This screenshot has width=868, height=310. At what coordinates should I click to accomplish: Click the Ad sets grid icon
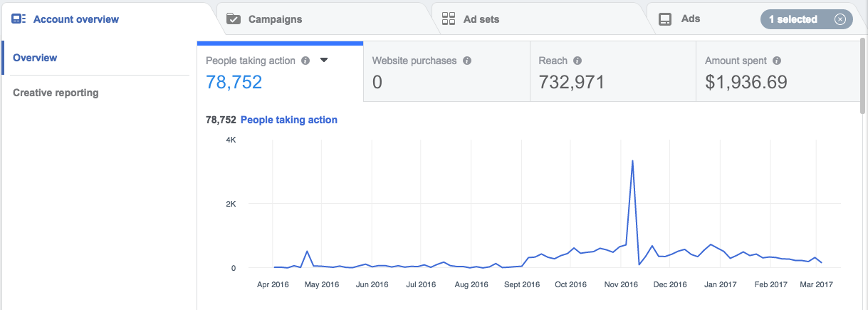(449, 19)
